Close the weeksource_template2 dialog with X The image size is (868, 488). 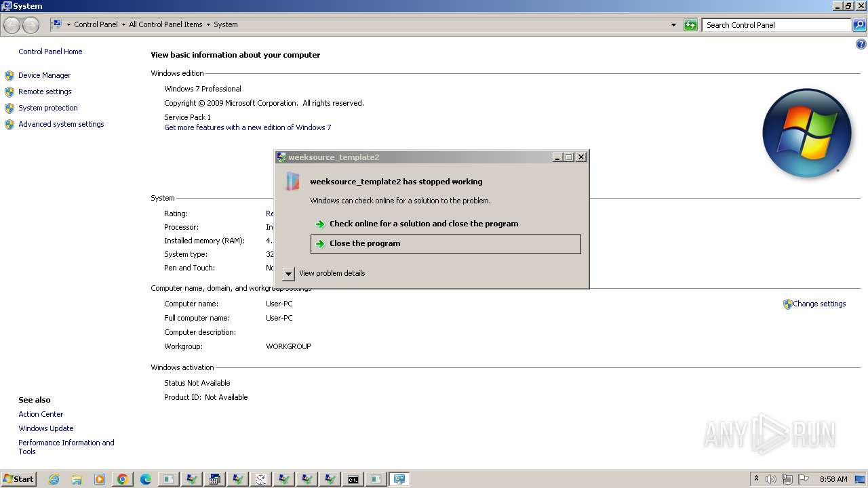pos(581,157)
